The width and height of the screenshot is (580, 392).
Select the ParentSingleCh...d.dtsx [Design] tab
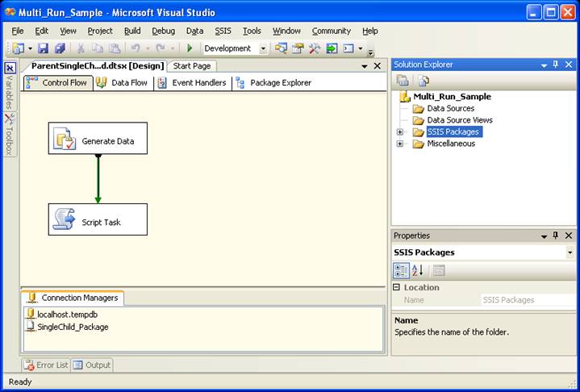tap(98, 66)
